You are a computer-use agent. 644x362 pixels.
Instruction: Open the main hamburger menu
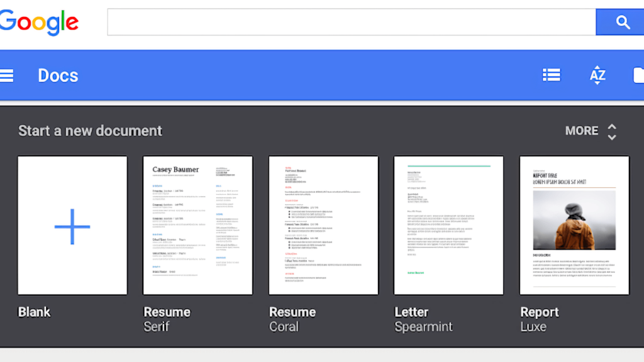[6, 75]
